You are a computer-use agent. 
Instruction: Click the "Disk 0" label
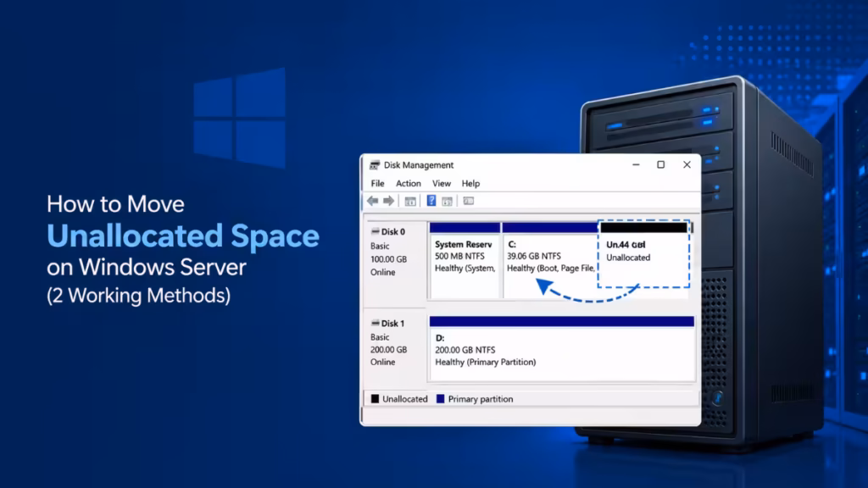(392, 232)
